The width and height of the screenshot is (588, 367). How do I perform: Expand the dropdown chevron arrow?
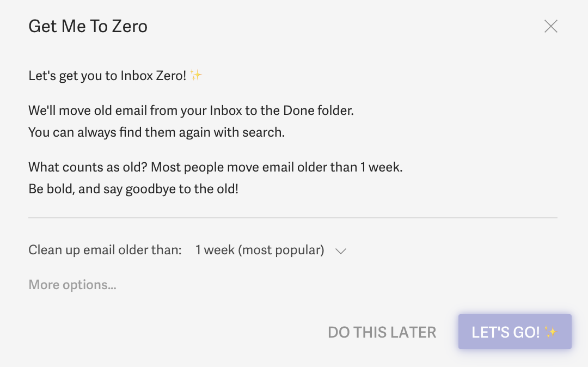(341, 251)
